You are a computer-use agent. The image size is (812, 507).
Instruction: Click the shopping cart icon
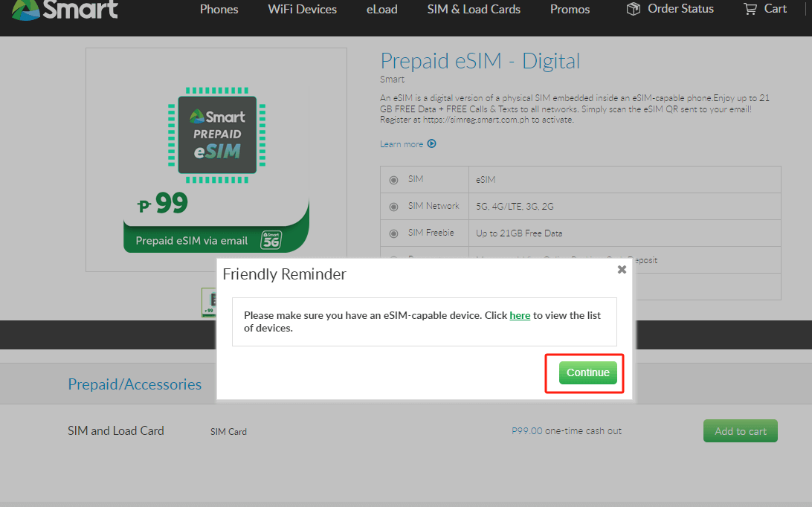(750, 9)
